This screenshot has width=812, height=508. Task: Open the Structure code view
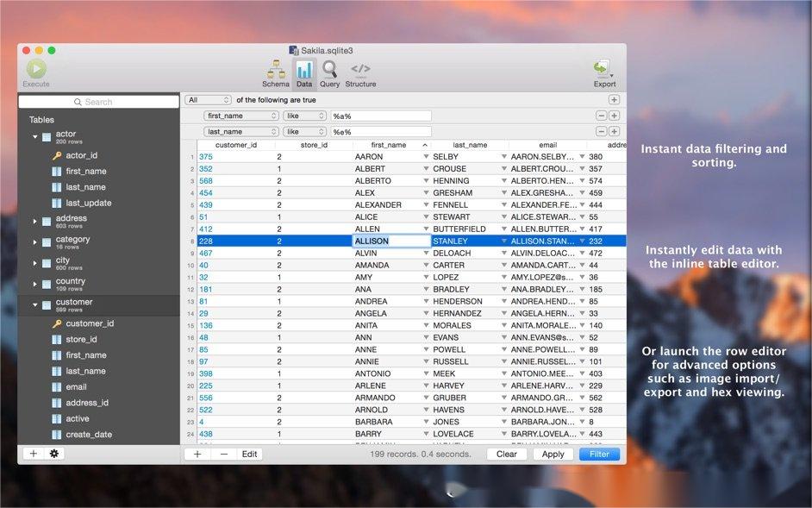(360, 73)
